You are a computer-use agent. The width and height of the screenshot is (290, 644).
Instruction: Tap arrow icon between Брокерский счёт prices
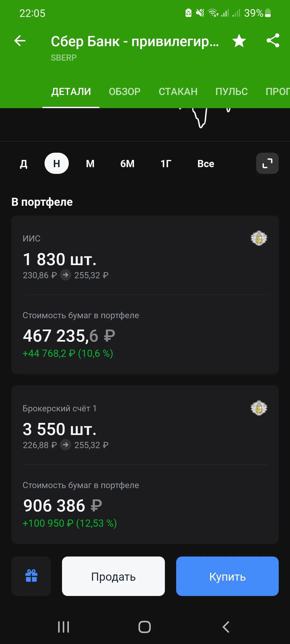66,445
